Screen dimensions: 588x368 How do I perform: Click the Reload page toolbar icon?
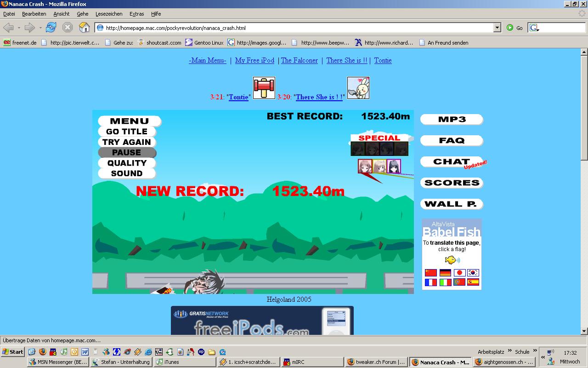(51, 28)
